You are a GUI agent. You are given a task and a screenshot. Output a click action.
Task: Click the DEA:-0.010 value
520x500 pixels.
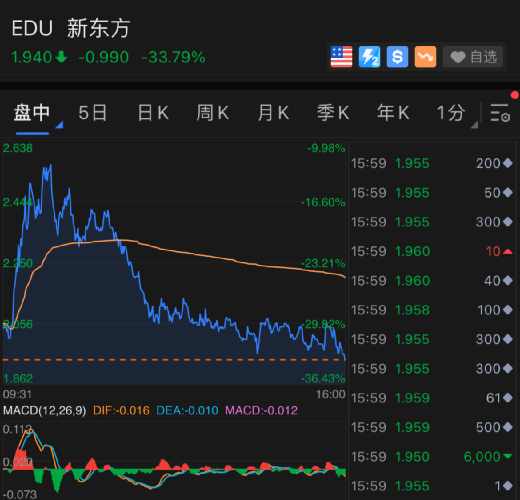coord(187,410)
